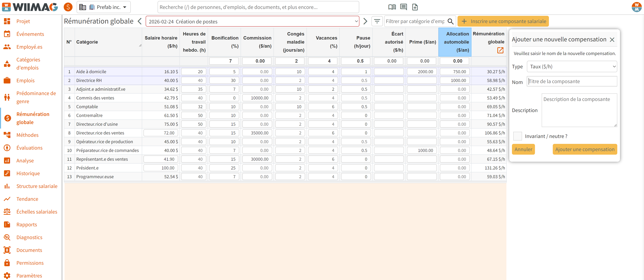Click the Description de la composante textarea

coord(579,110)
